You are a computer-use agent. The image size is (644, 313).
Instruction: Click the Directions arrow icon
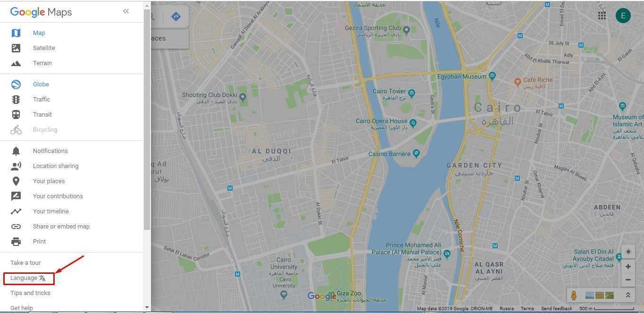click(x=176, y=17)
